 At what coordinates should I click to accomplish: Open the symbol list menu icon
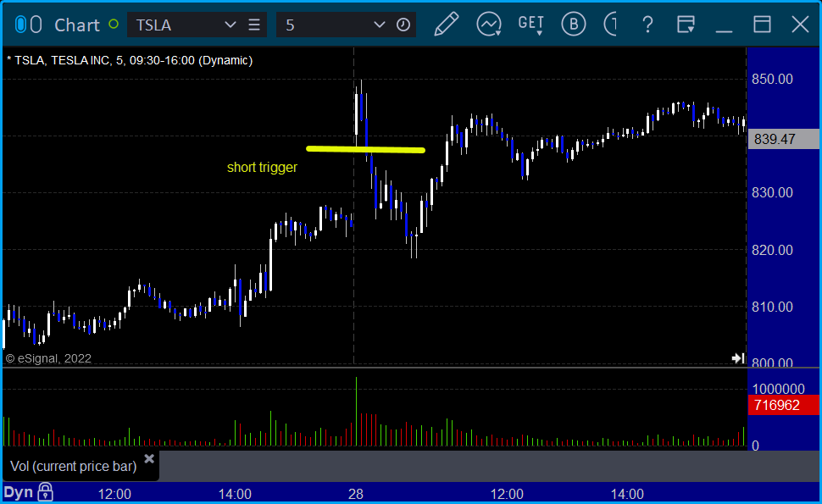coord(254,25)
